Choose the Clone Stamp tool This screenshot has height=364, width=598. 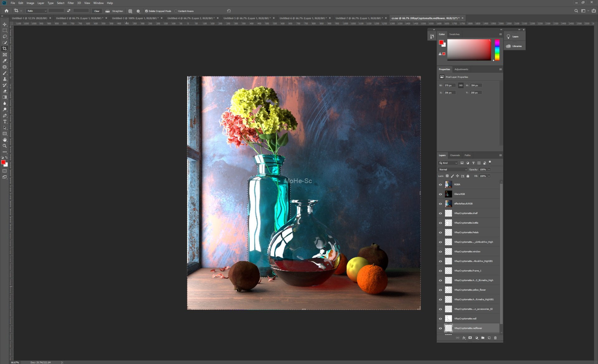click(5, 79)
